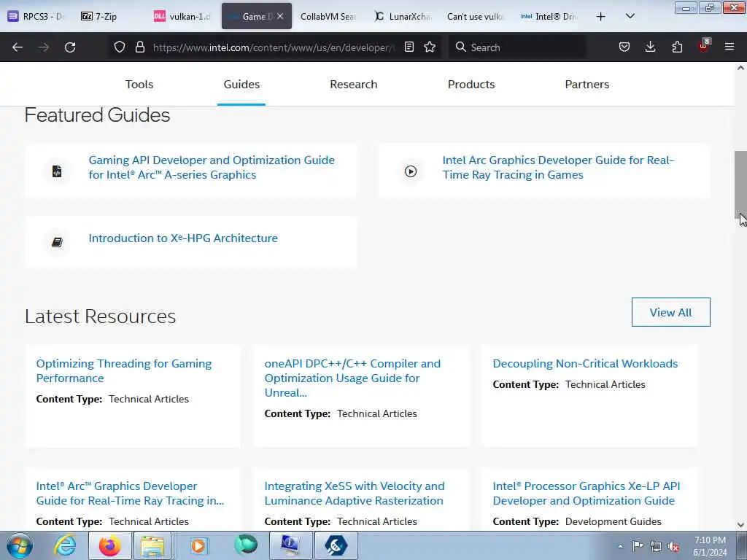Open Windows Explorer folder in taskbar
Image resolution: width=747 pixels, height=560 pixels.
coord(152,545)
